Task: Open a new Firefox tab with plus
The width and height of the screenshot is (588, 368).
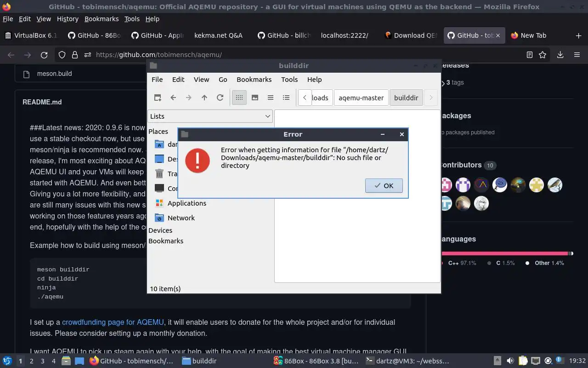Action: click(x=578, y=35)
